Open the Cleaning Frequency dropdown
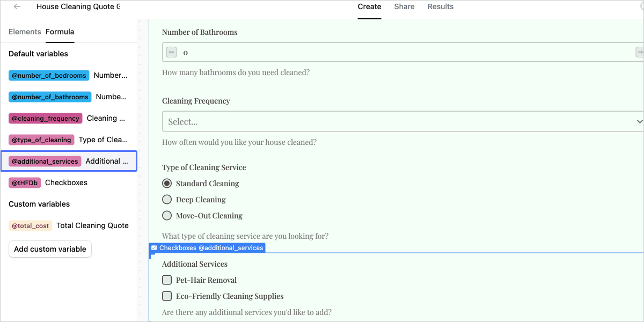Screen dimensions: 644x322 [402, 122]
